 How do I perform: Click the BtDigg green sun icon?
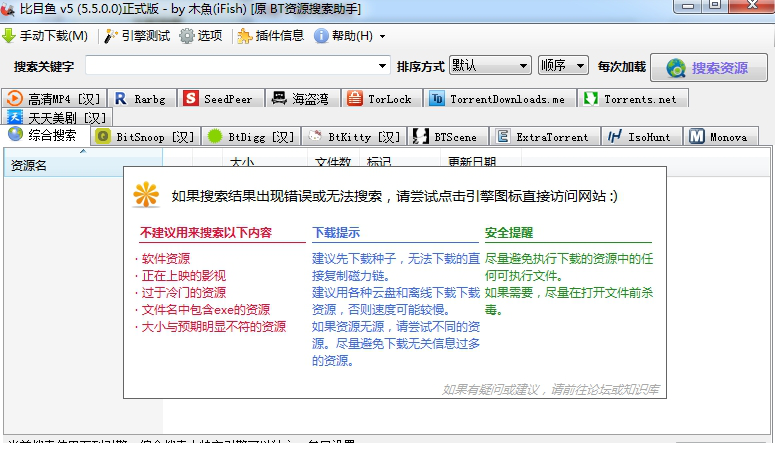click(x=215, y=136)
